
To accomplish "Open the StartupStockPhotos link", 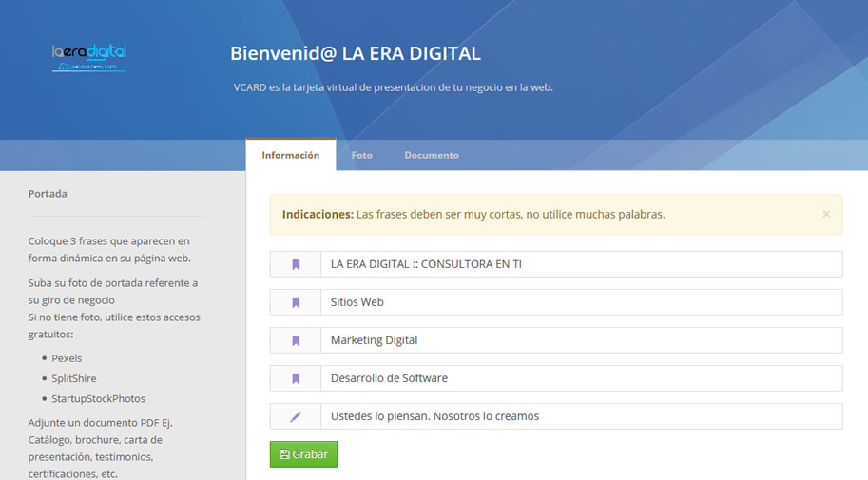I will pyautogui.click(x=98, y=398).
